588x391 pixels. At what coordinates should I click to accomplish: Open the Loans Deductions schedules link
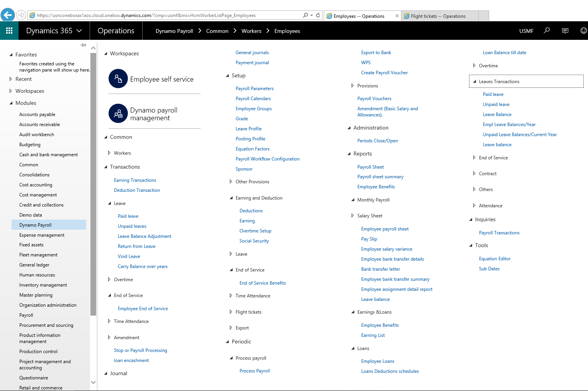pos(390,371)
